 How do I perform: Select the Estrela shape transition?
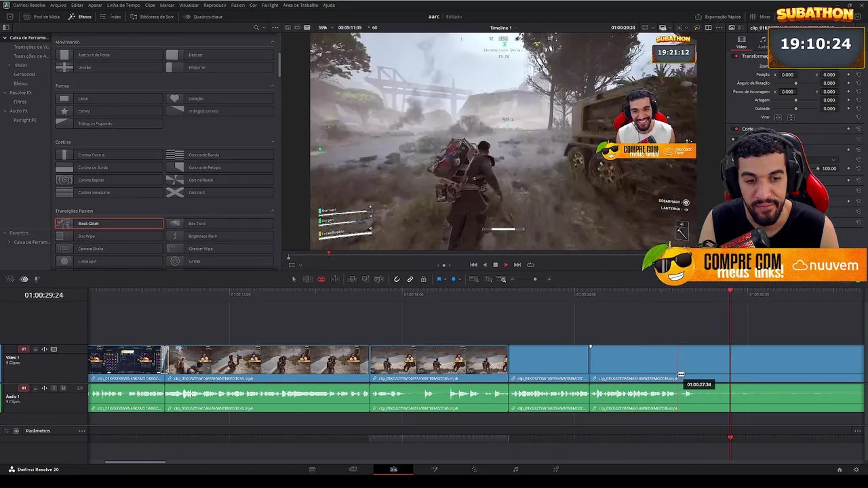(x=109, y=111)
